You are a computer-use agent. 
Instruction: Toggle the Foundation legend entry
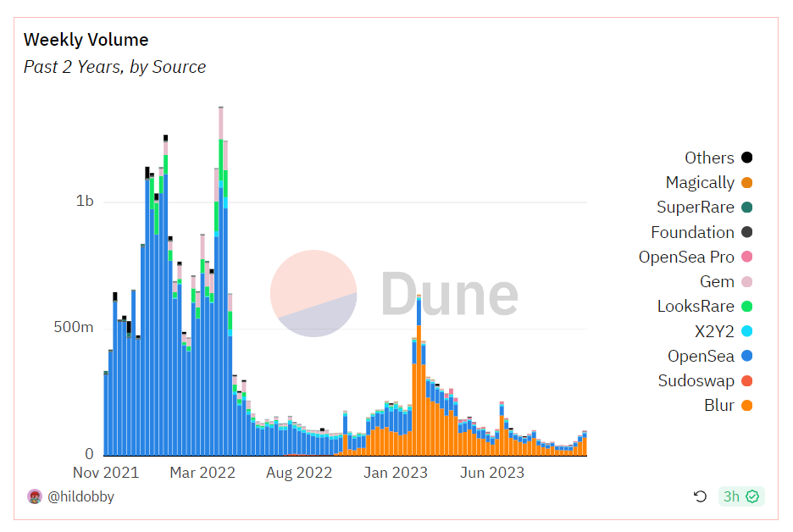pyautogui.click(x=701, y=232)
